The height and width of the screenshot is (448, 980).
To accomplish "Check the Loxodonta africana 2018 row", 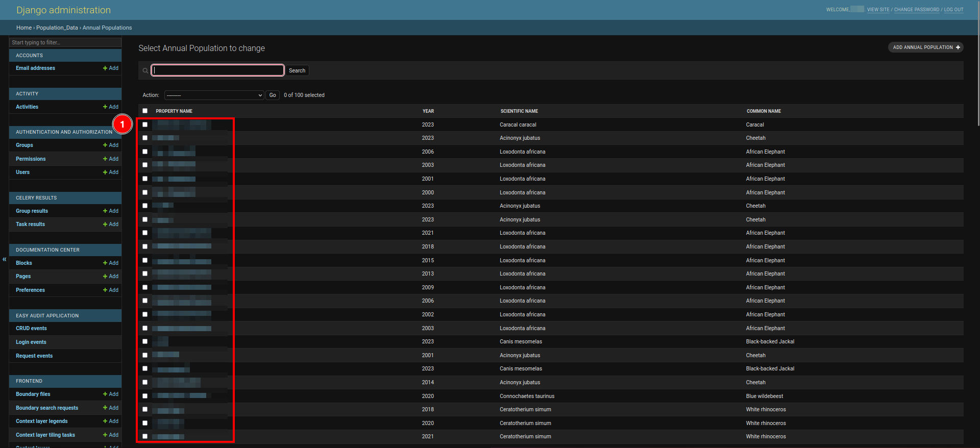I will pyautogui.click(x=145, y=246).
